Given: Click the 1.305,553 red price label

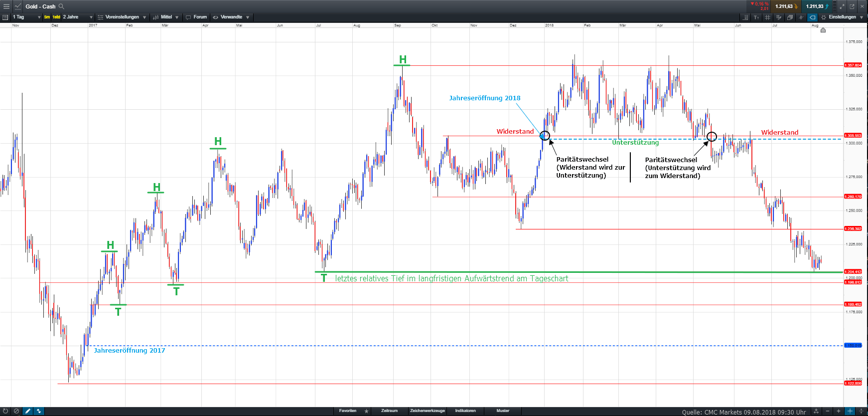Looking at the screenshot, I should point(853,136).
